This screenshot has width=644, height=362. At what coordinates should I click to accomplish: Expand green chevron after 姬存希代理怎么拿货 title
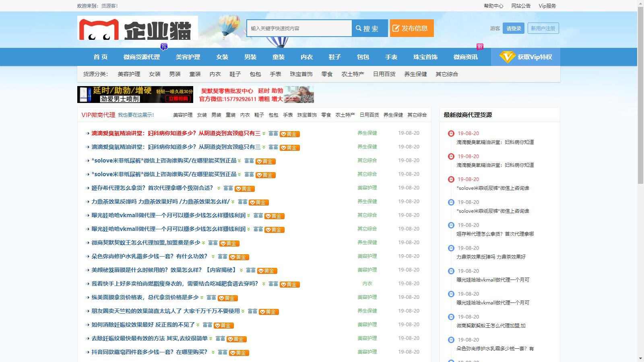pos(219,188)
